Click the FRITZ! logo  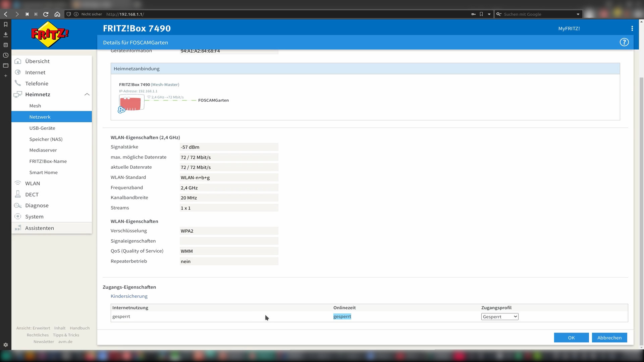50,34
